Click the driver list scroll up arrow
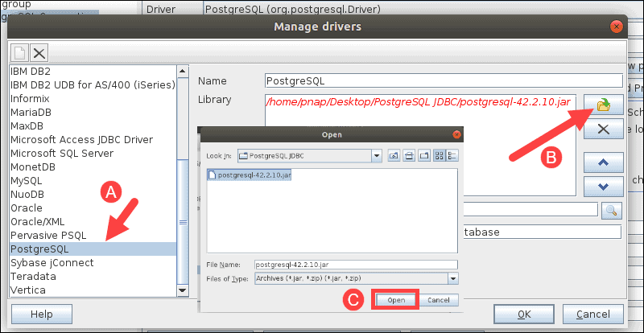 coord(183,71)
